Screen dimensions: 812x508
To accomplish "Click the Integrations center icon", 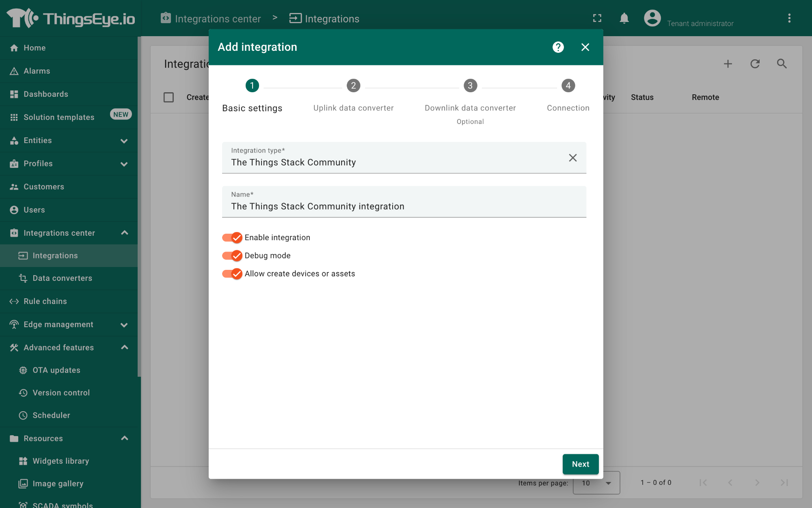I will (x=14, y=232).
